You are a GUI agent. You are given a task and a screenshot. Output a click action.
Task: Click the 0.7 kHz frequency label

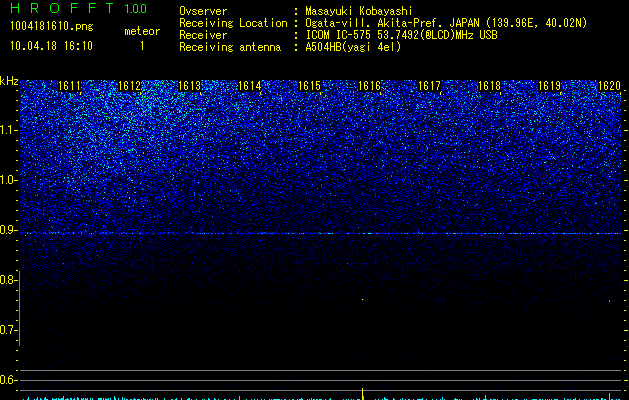[x=8, y=330]
